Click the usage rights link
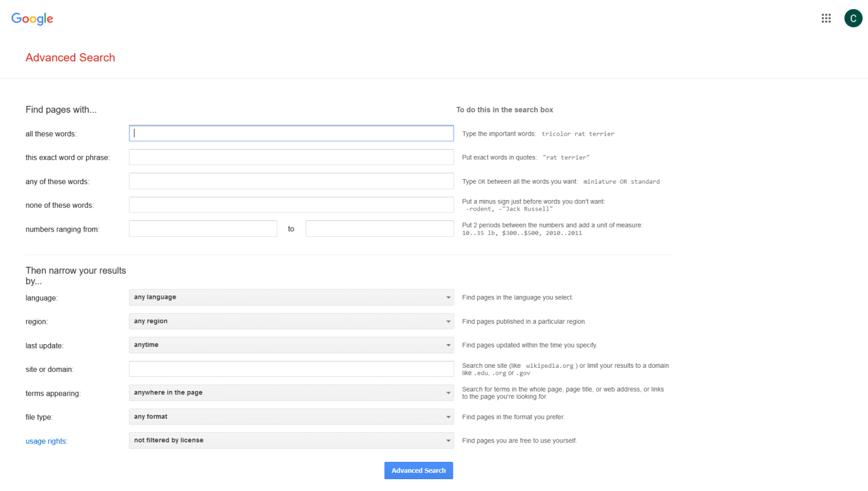 tap(46, 441)
